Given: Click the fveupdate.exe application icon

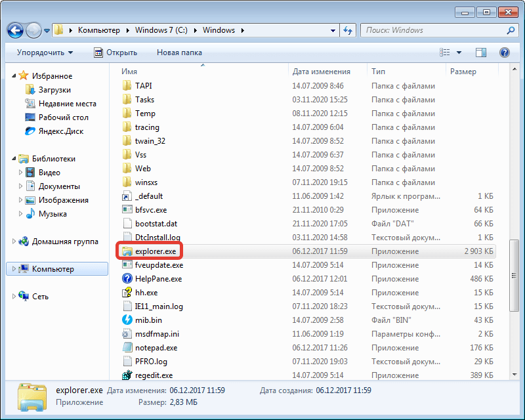Looking at the screenshot, I should (127, 265).
